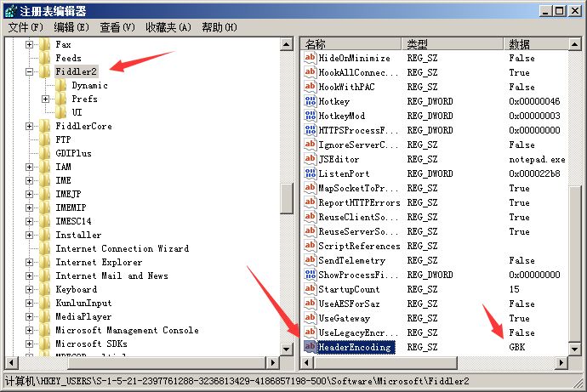Expand the FiddlerCore tree node
This screenshot has height=392, width=587.
[x=30, y=127]
